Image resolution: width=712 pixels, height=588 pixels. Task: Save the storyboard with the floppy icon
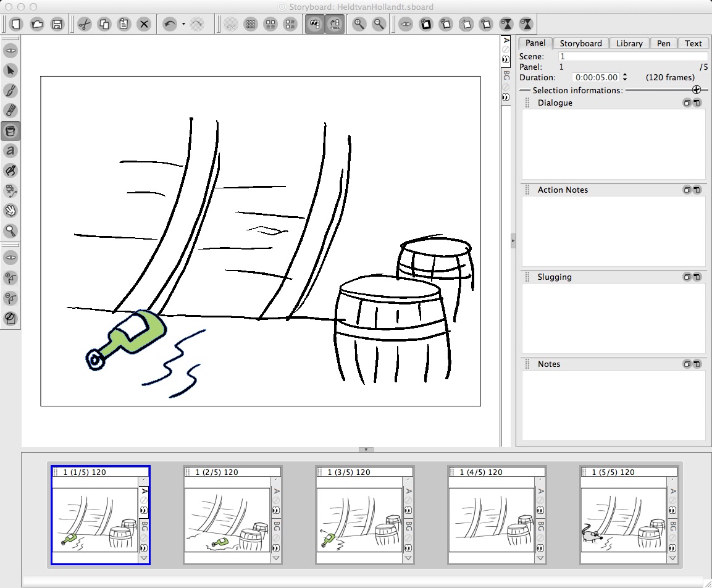point(57,24)
